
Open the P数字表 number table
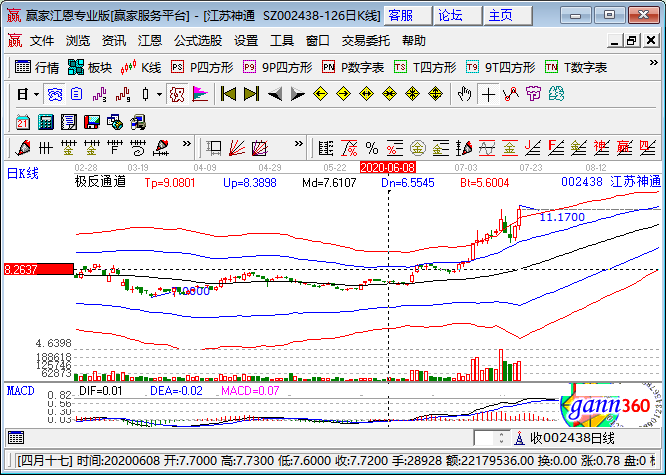tap(353, 67)
